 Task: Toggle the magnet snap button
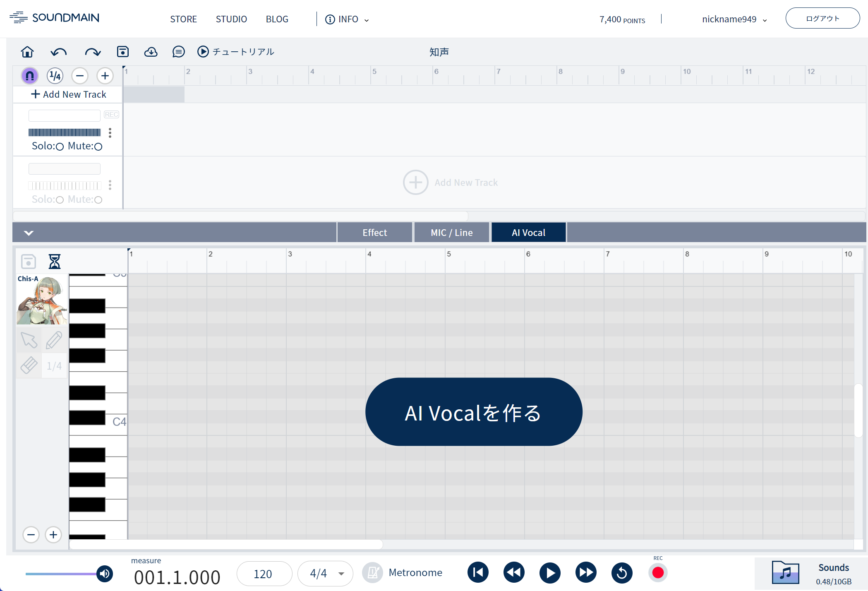30,76
